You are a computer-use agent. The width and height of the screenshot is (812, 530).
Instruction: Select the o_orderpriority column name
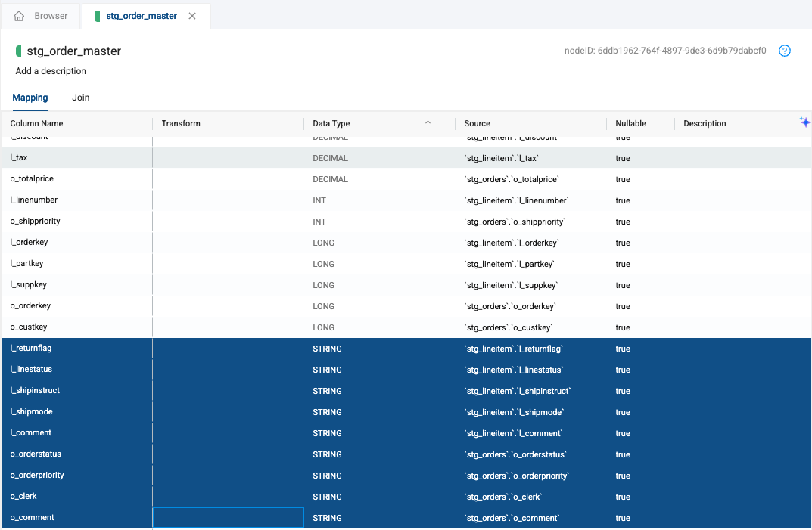tap(37, 475)
